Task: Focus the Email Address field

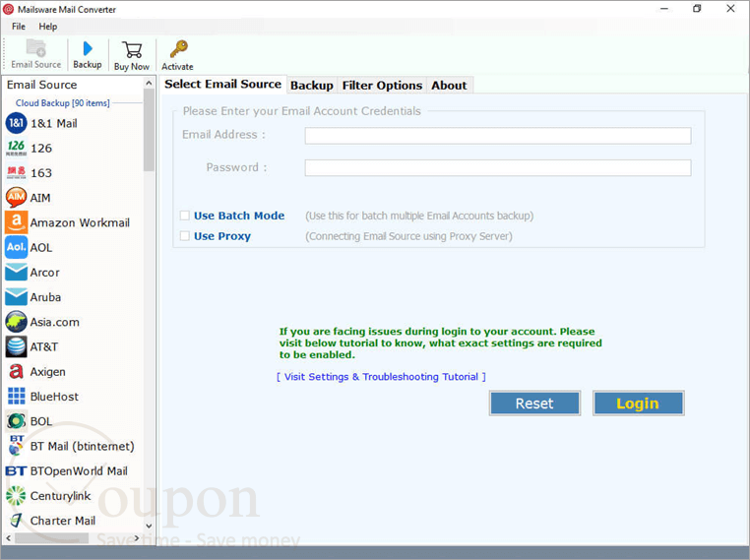Action: (x=498, y=136)
